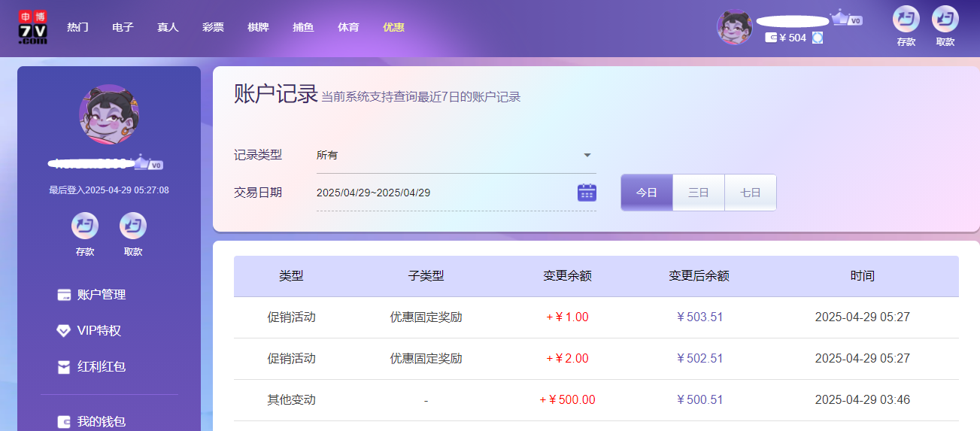Open 我的钱包 in the sidebar
980x431 pixels.
click(101, 421)
